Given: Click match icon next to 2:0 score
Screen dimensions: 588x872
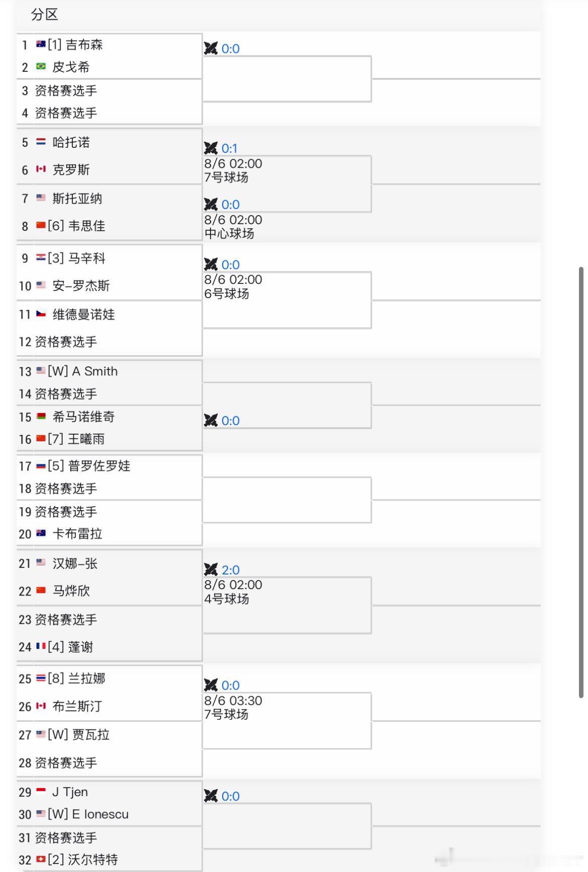Looking at the screenshot, I should click(x=211, y=569).
